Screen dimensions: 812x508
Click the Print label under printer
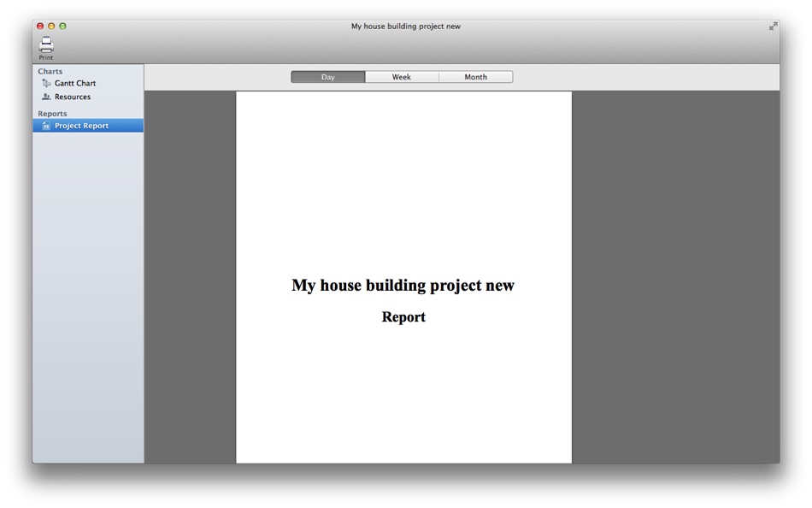tap(46, 57)
